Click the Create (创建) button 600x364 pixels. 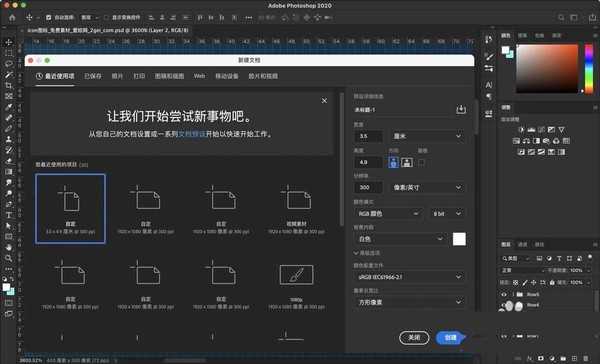450,338
